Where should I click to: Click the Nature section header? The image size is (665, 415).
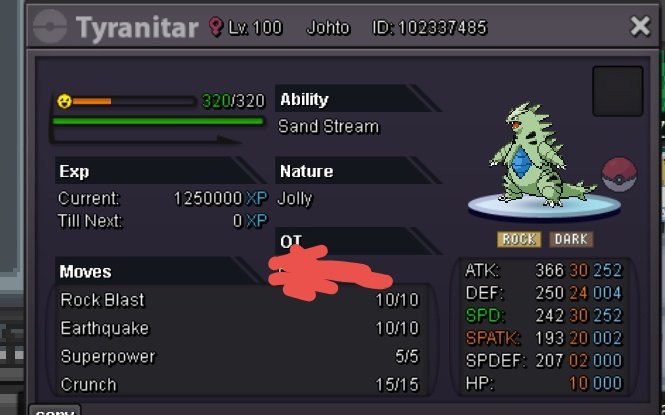[358, 171]
